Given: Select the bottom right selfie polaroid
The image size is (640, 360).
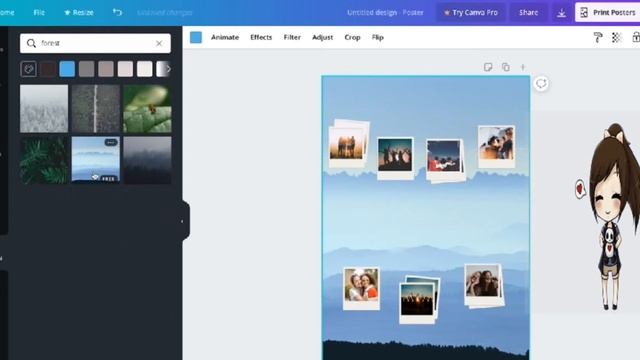Looking at the screenshot, I should pos(484,286).
